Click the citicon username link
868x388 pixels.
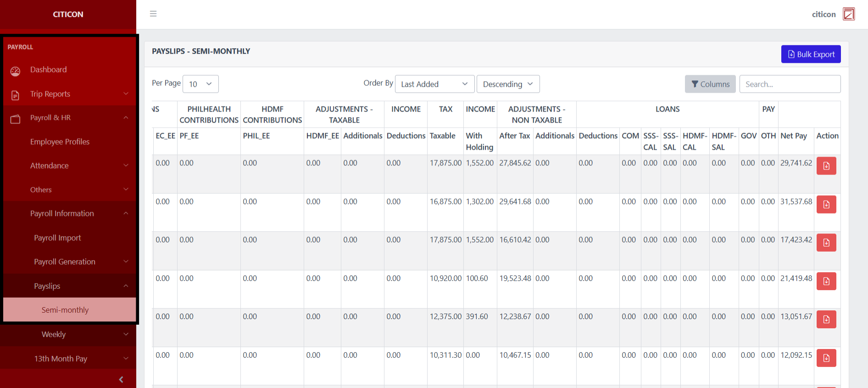click(823, 14)
